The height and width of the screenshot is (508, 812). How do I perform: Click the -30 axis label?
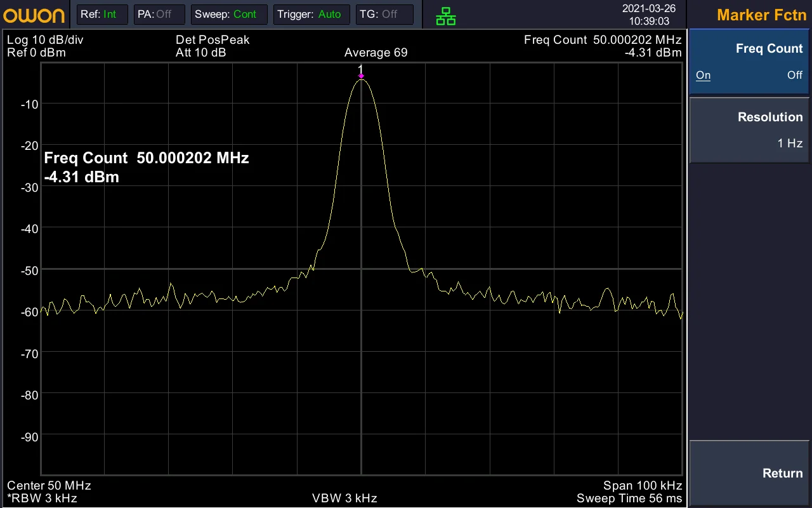(x=29, y=187)
